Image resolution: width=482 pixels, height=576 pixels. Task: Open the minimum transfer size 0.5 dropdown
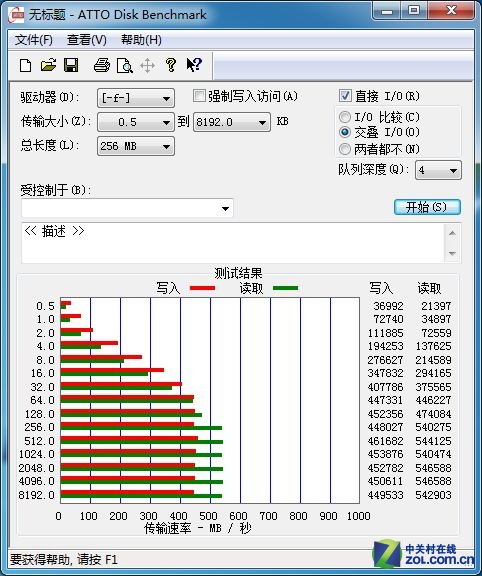tap(136, 122)
